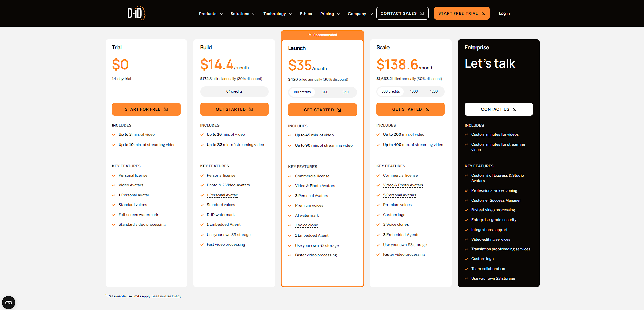
Task: Select 360 credits option on Launch plan
Action: tap(325, 92)
